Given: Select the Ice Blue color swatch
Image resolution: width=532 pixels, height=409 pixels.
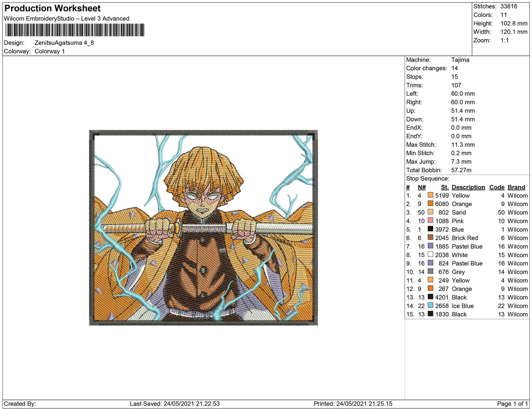Looking at the screenshot, I should (430, 305).
